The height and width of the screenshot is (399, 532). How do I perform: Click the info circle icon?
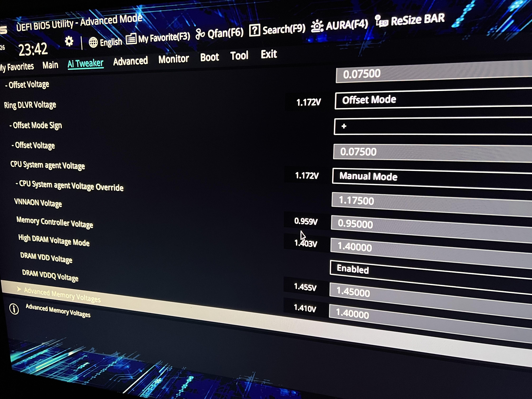[x=14, y=309]
